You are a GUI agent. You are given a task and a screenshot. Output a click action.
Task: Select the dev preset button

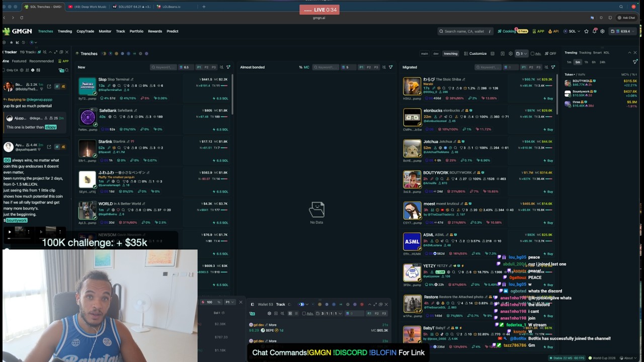[436, 53]
